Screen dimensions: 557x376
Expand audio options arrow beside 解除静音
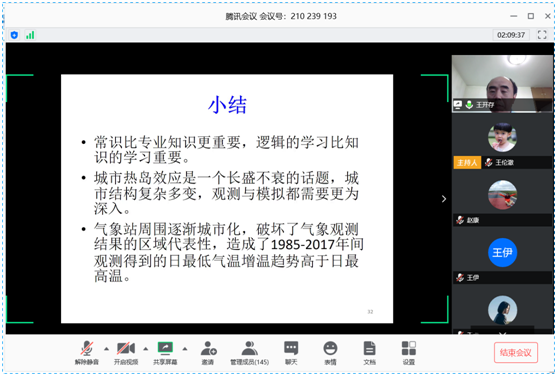point(107,349)
